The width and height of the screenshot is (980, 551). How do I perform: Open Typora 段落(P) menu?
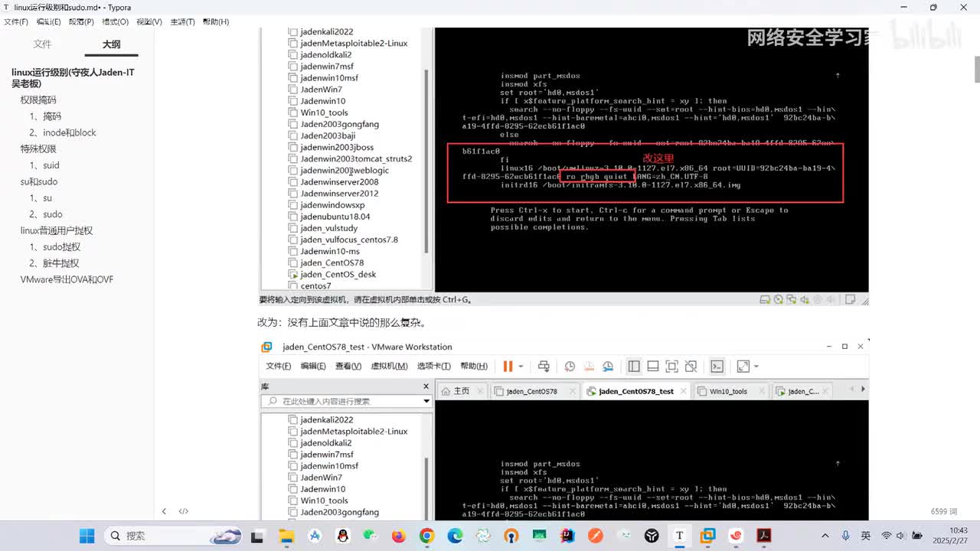click(x=81, y=22)
